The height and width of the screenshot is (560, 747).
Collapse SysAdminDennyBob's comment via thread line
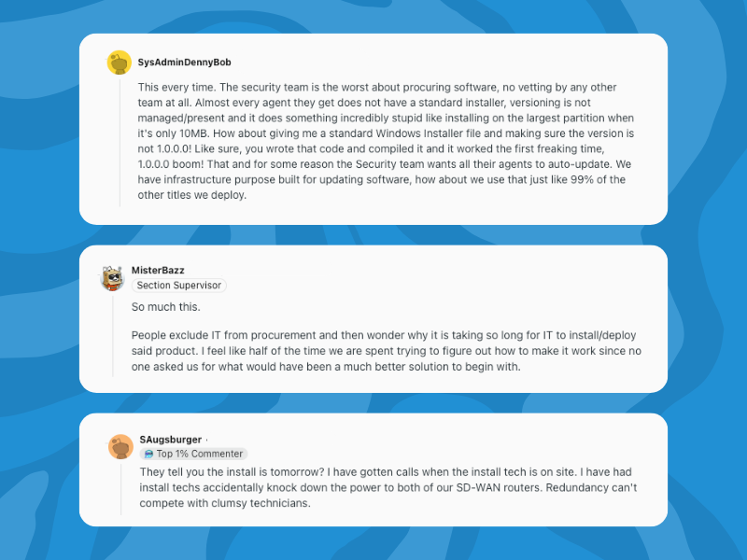pos(120,143)
